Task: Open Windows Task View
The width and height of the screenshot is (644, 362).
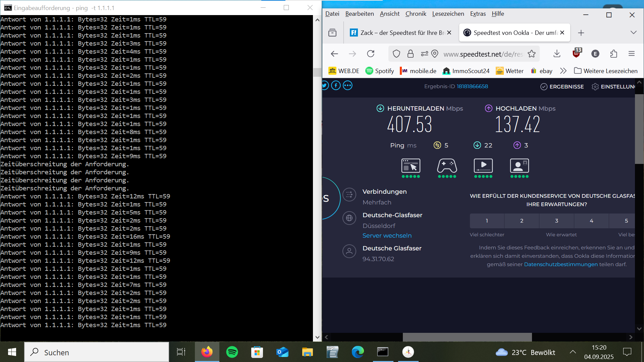Action: point(181,352)
